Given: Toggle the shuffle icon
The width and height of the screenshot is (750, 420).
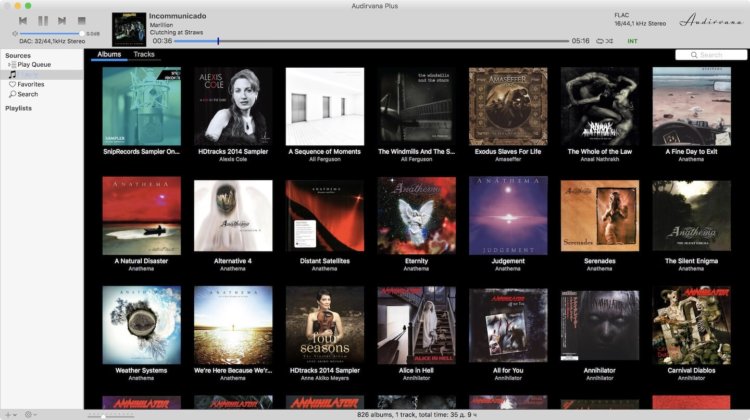Looking at the screenshot, I should [609, 41].
